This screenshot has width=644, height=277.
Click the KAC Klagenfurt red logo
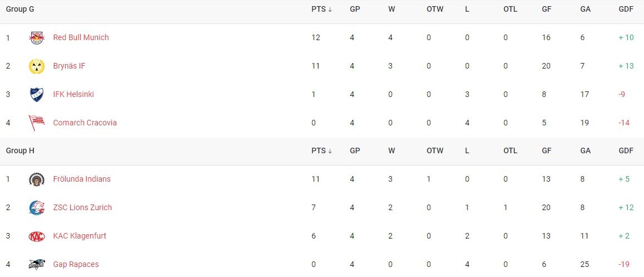coord(37,236)
